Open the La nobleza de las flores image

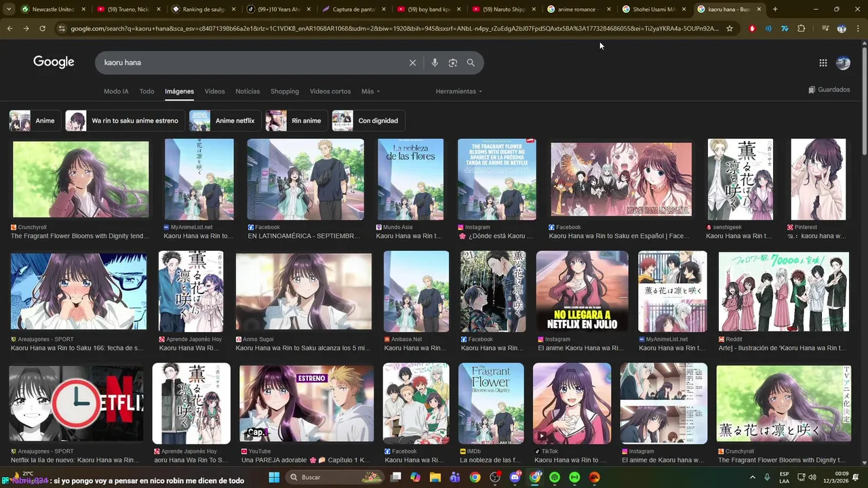(x=410, y=180)
